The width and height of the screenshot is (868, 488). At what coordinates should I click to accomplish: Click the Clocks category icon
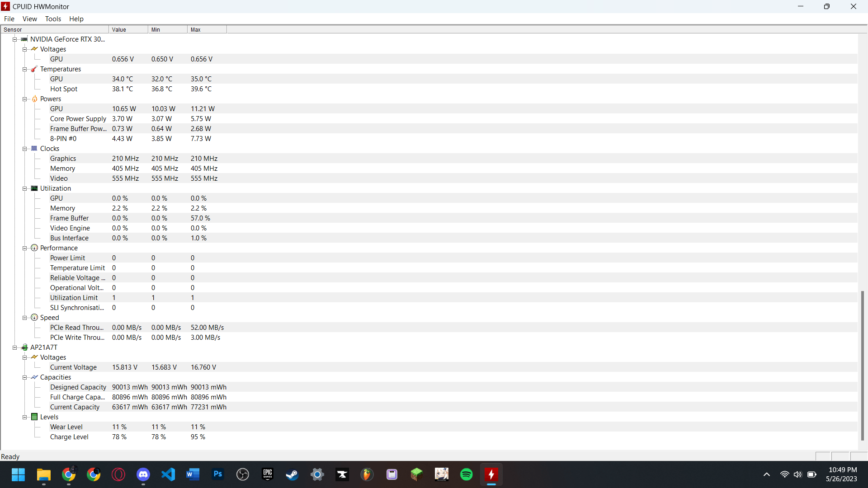tap(34, 149)
